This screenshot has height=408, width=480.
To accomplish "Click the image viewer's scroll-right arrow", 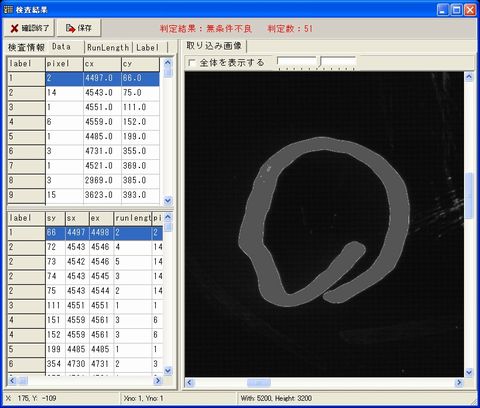I will pos(459,382).
